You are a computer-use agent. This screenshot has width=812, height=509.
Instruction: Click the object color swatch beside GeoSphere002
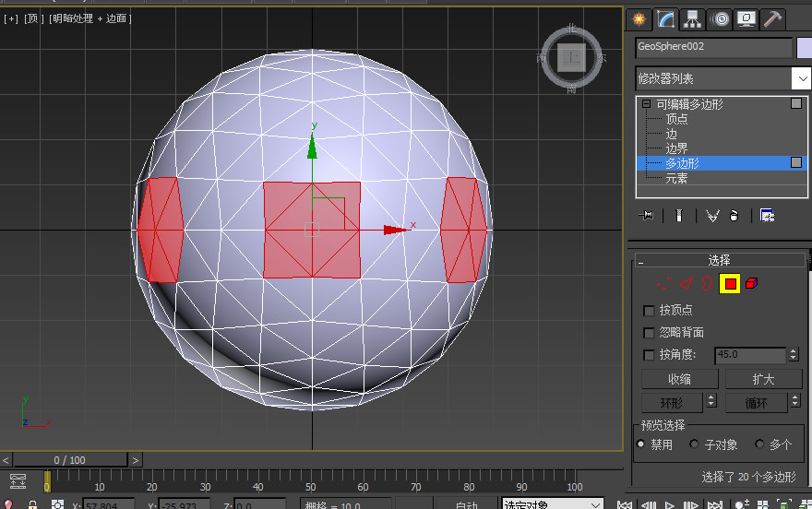tap(804, 47)
